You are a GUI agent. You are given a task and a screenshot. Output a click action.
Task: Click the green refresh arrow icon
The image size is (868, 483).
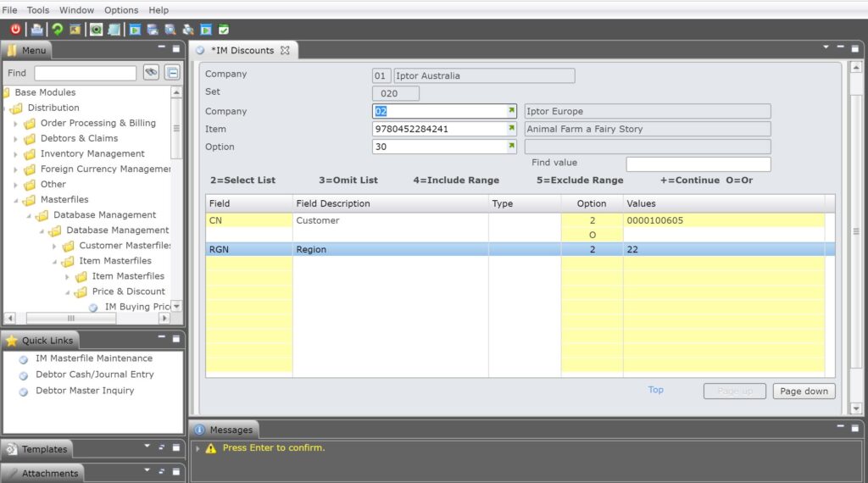click(x=57, y=30)
